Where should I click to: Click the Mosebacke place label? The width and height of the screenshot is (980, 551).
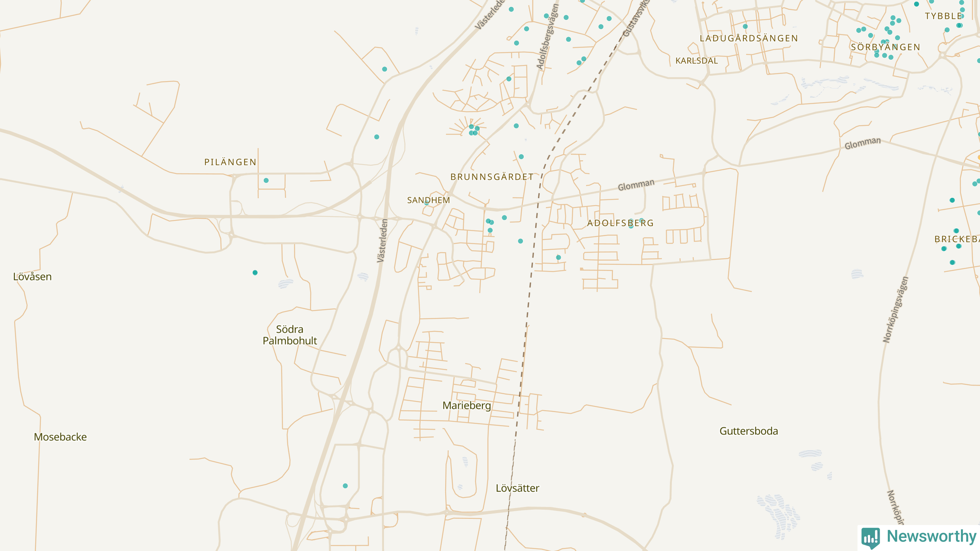[60, 437]
